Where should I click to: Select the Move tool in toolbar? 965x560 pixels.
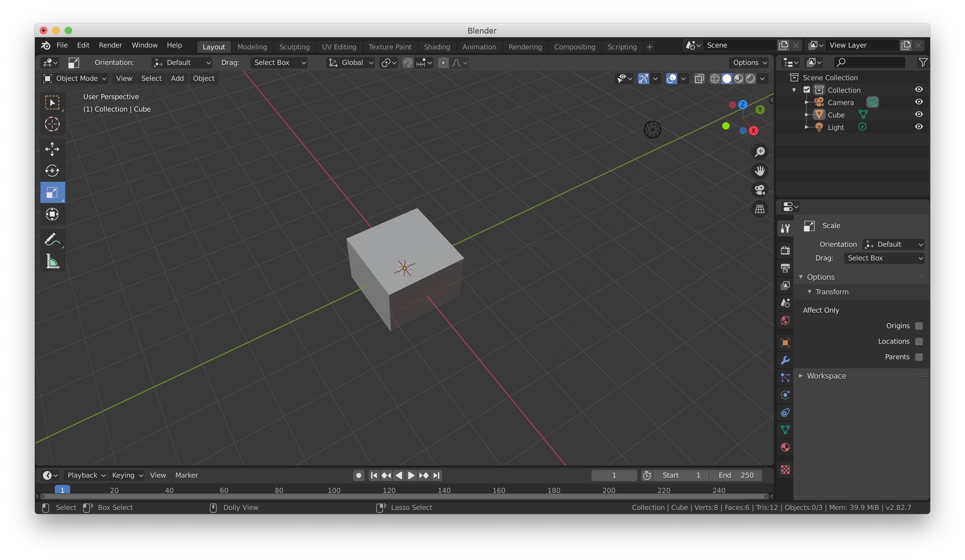click(52, 149)
